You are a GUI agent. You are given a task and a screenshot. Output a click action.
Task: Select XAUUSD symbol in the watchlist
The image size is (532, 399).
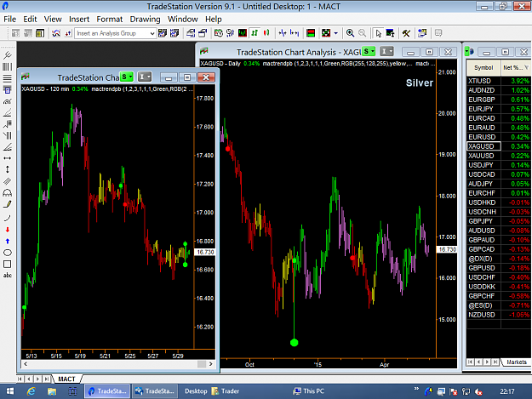(481, 156)
